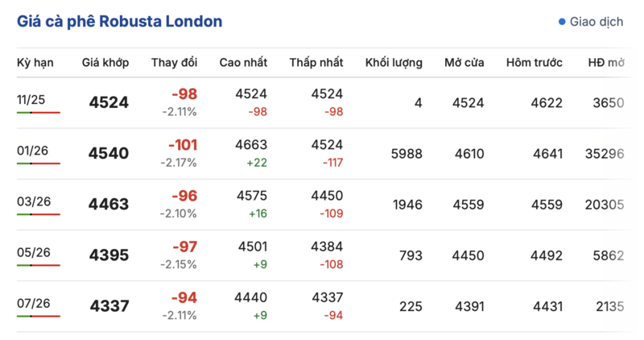The width and height of the screenshot is (644, 340).
Task: Click the 5988 volume value
Action: (407, 153)
